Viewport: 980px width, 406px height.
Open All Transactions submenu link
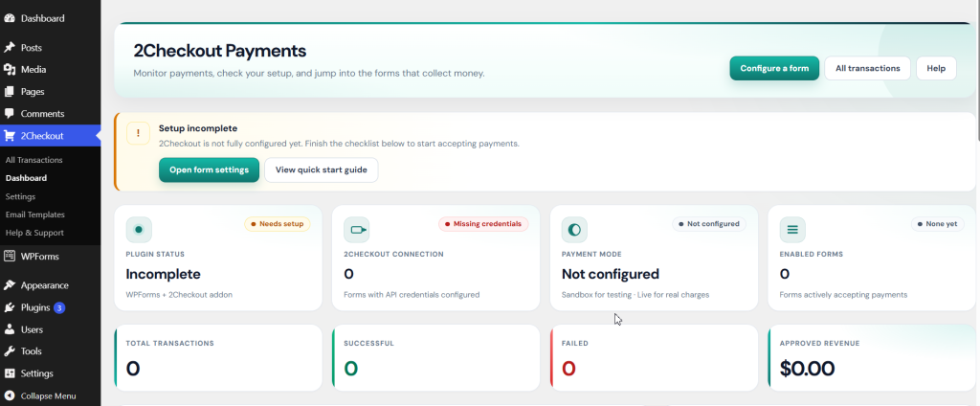tap(33, 160)
